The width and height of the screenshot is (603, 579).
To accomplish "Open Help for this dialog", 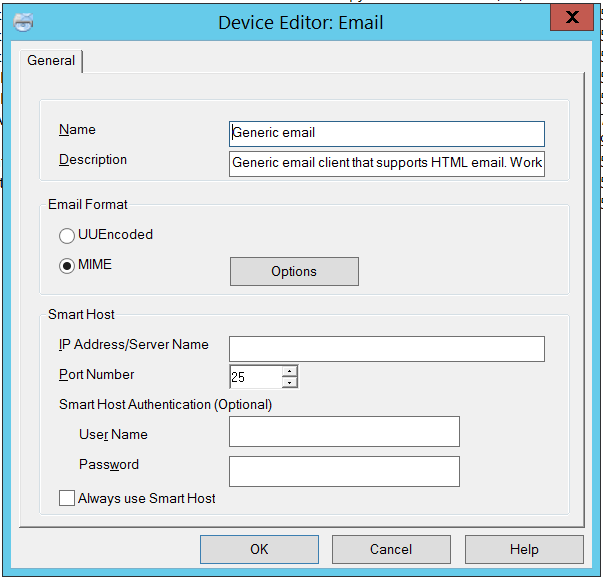I will coord(524,549).
